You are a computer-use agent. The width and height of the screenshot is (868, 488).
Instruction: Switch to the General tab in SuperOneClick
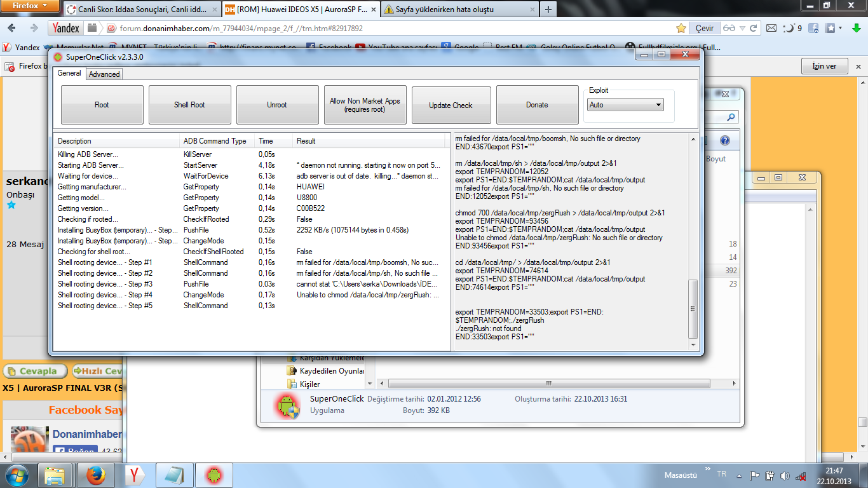pyautogui.click(x=69, y=74)
